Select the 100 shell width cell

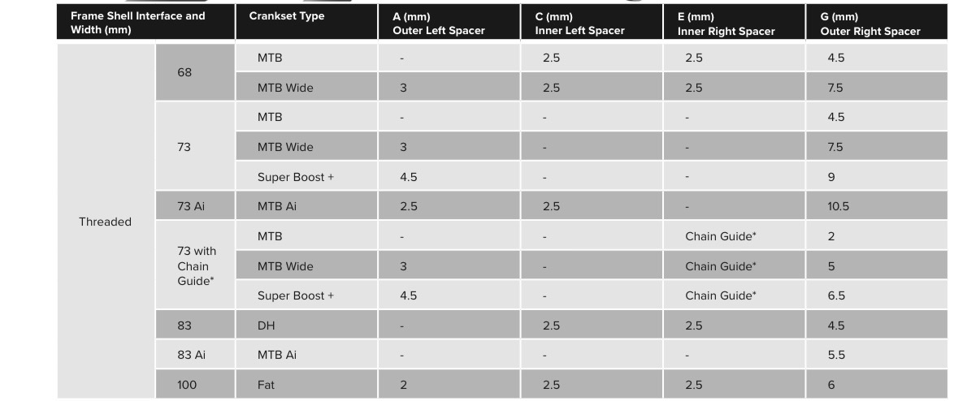(x=187, y=385)
